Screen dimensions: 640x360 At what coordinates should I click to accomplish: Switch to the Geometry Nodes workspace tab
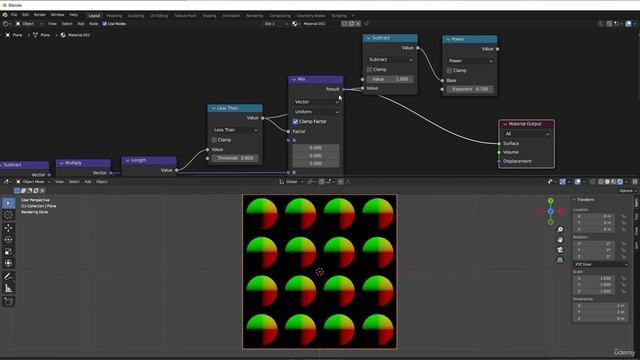click(311, 16)
